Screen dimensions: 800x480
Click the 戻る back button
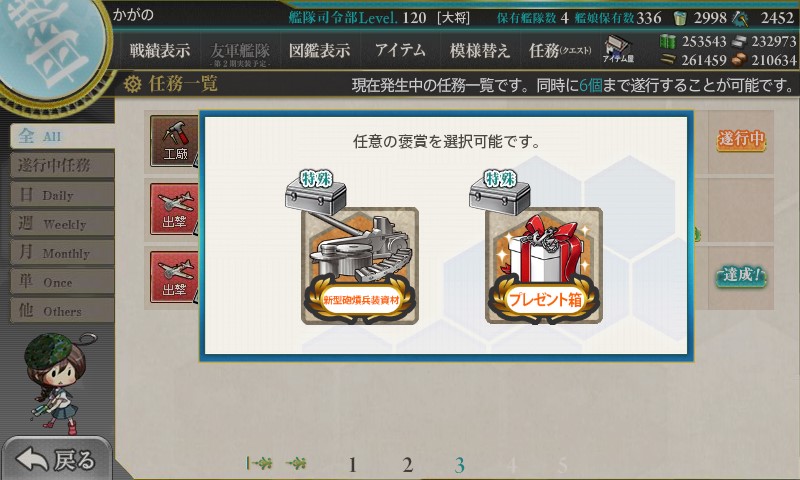tap(57, 459)
